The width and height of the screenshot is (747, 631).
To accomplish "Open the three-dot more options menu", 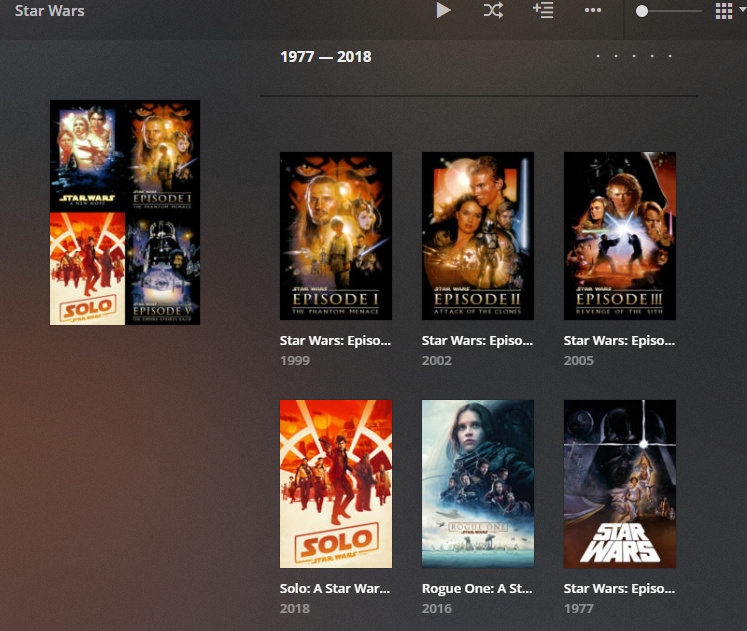I will click(x=593, y=10).
